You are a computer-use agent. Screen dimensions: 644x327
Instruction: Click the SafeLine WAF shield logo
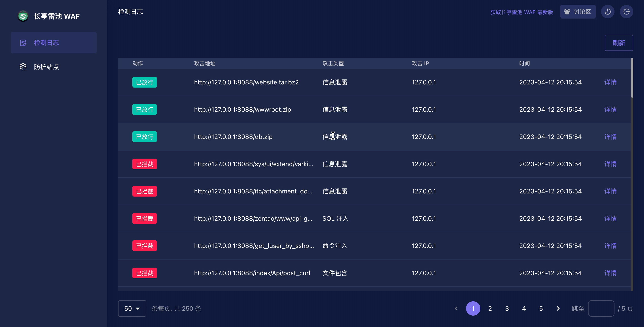23,16
